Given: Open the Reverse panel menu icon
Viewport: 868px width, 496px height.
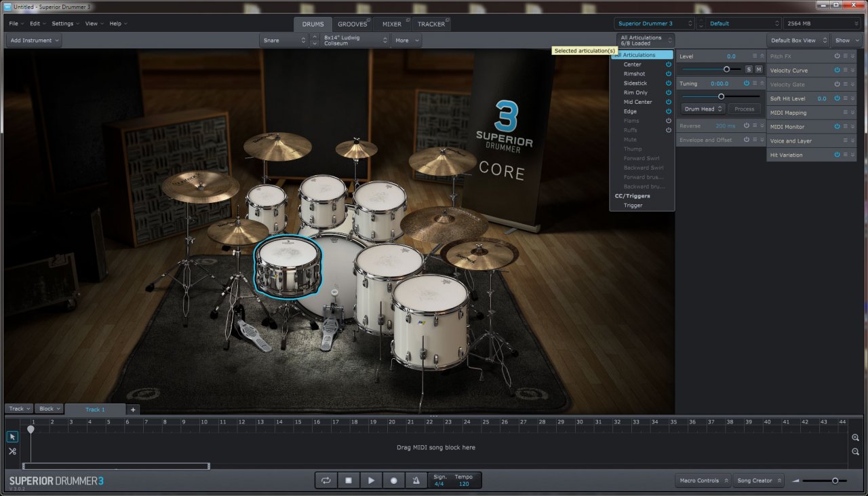Looking at the screenshot, I should pyautogui.click(x=755, y=126).
